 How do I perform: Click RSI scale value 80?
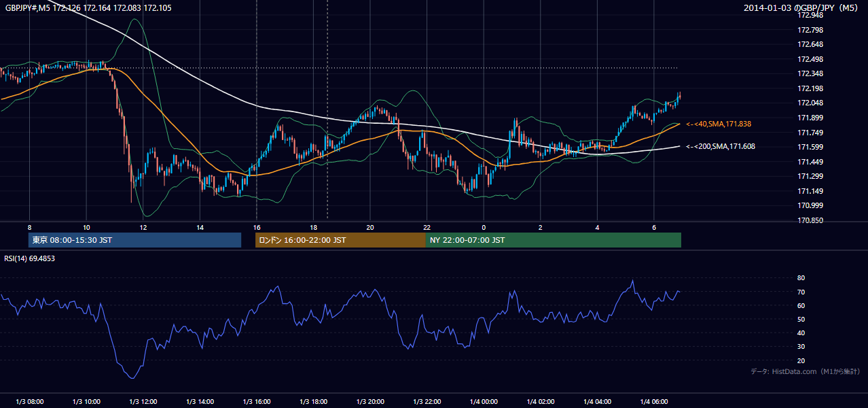(x=801, y=278)
